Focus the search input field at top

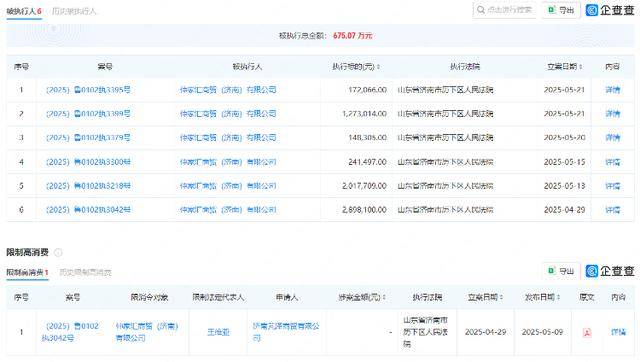tap(505, 10)
